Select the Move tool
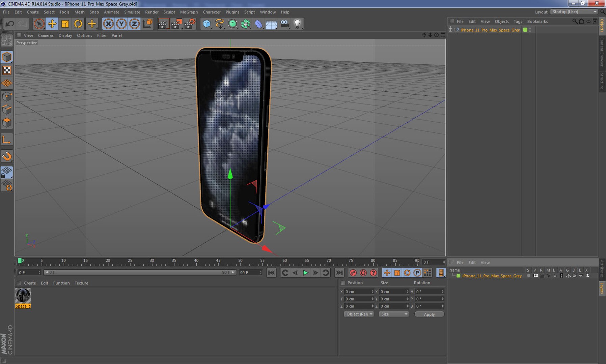The image size is (606, 364). [52, 24]
